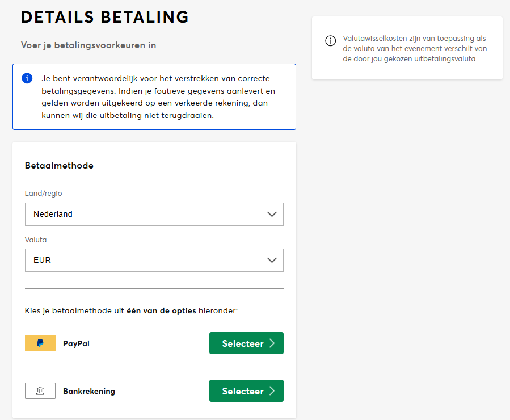Click the DETAILS BETALING page heading
The width and height of the screenshot is (510, 420).
click(105, 17)
